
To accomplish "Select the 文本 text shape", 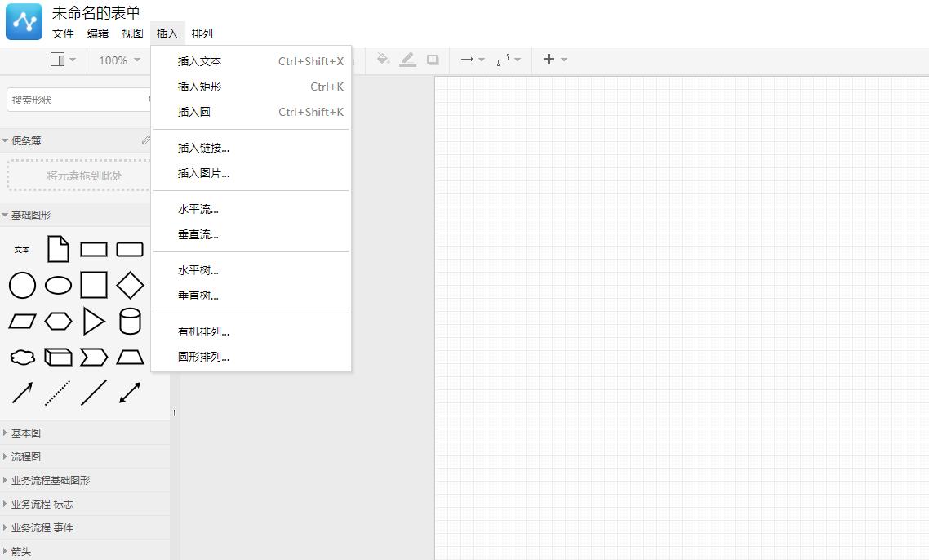I will [22, 250].
